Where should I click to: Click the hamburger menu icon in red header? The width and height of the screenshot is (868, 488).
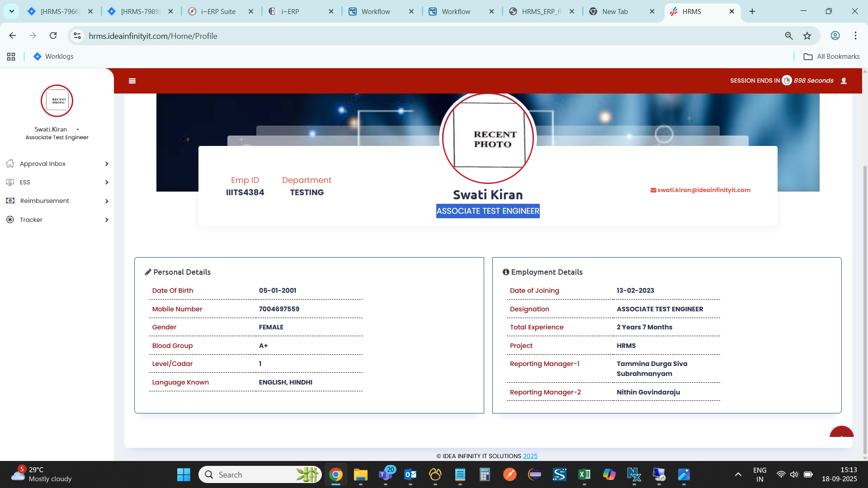pyautogui.click(x=132, y=81)
